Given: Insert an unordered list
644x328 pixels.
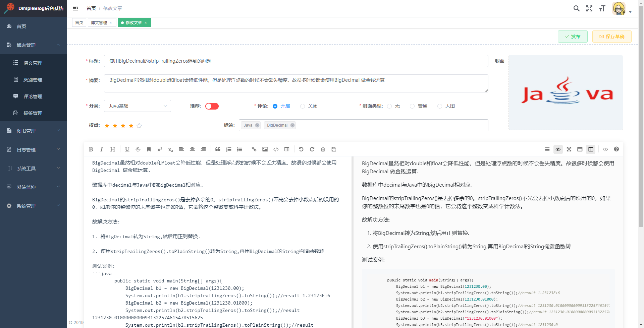Looking at the screenshot, I should tap(239, 149).
